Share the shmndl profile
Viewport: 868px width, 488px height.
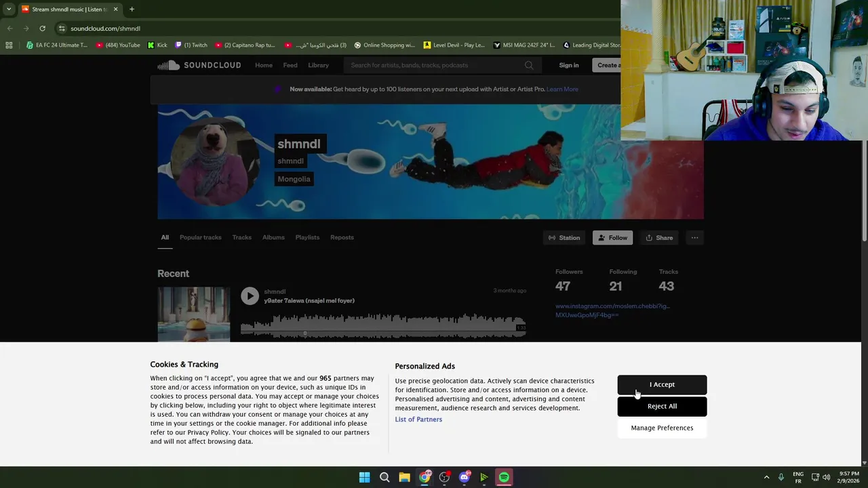(659, 238)
